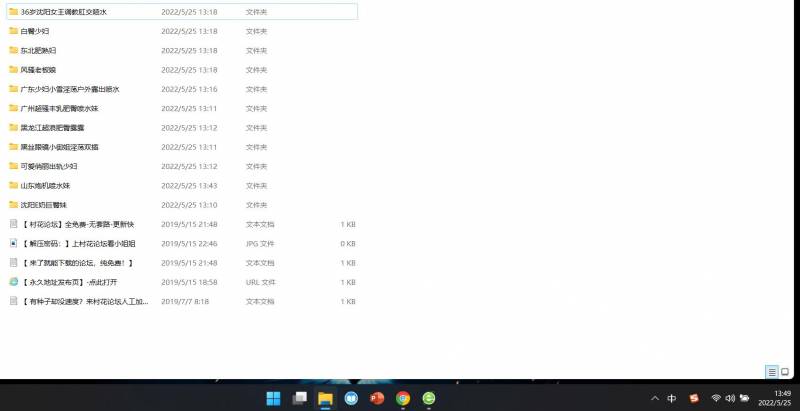Open the blue round app on taskbar
Viewport: 800px width, 411px height.
(351, 398)
